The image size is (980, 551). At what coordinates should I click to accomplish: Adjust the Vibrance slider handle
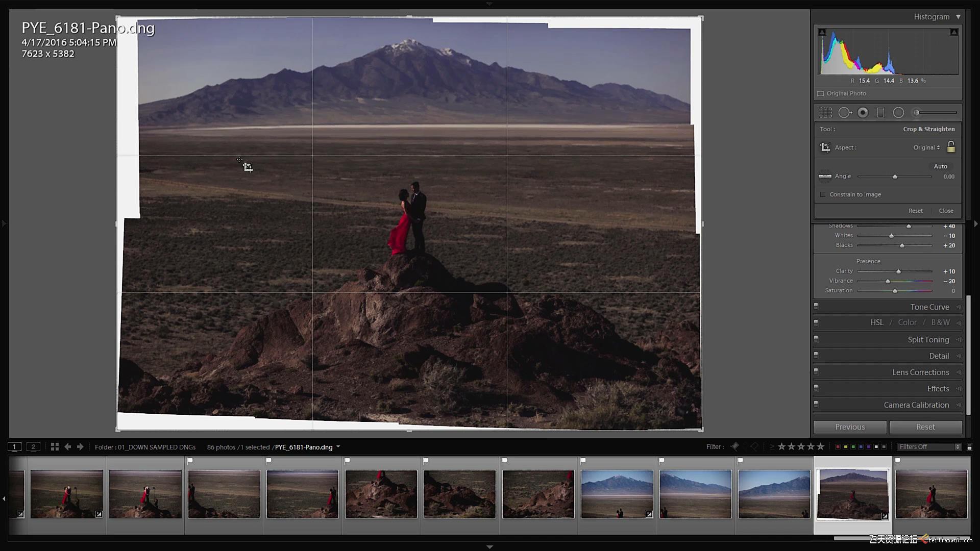[x=888, y=281]
